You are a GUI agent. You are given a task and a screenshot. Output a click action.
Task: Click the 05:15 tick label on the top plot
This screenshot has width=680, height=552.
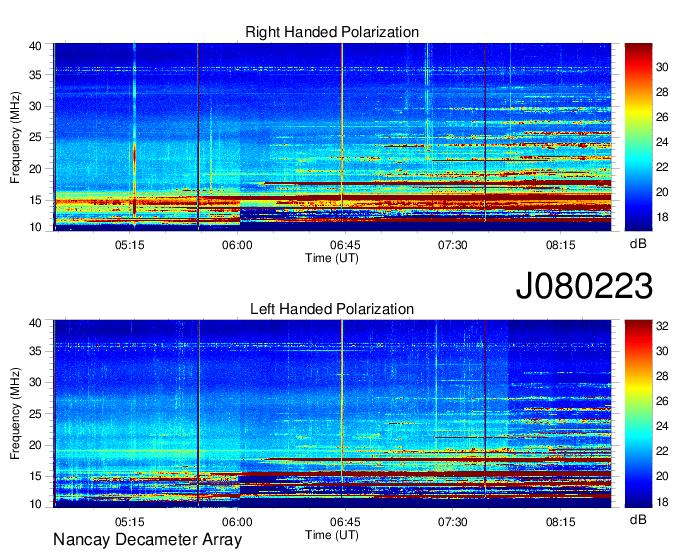[129, 245]
